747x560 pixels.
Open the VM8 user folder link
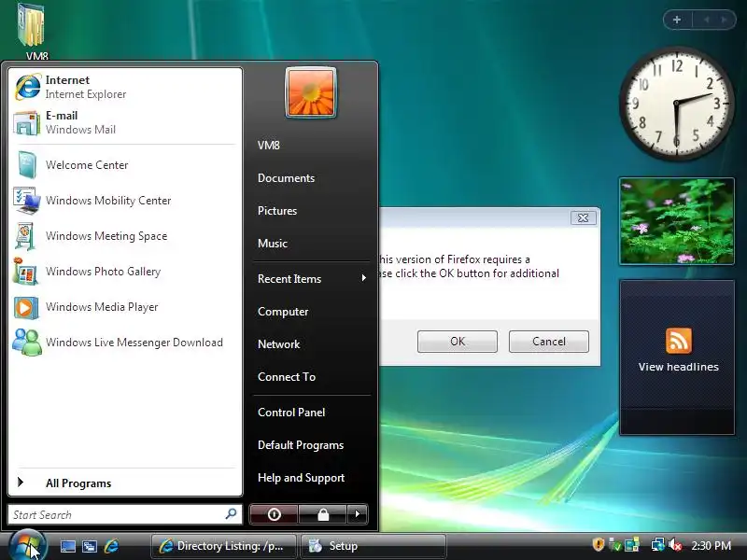pos(269,146)
